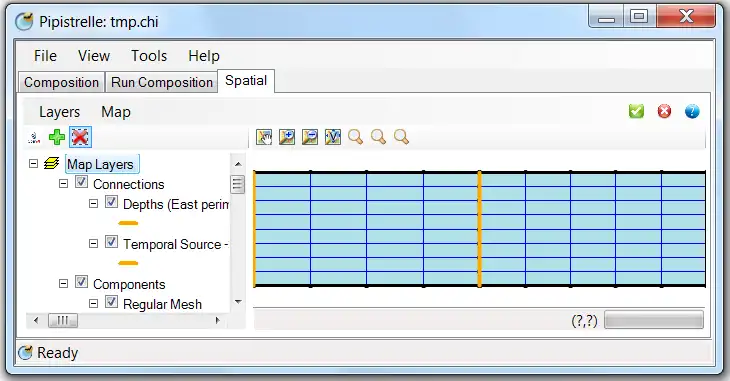This screenshot has width=730, height=381.
Task: Open the File menu
Action: [45, 56]
